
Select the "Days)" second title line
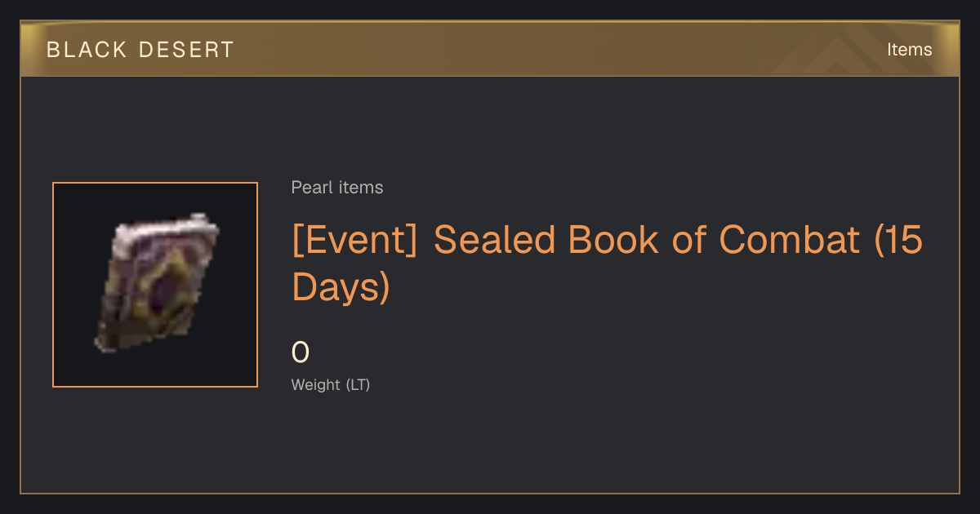click(341, 288)
